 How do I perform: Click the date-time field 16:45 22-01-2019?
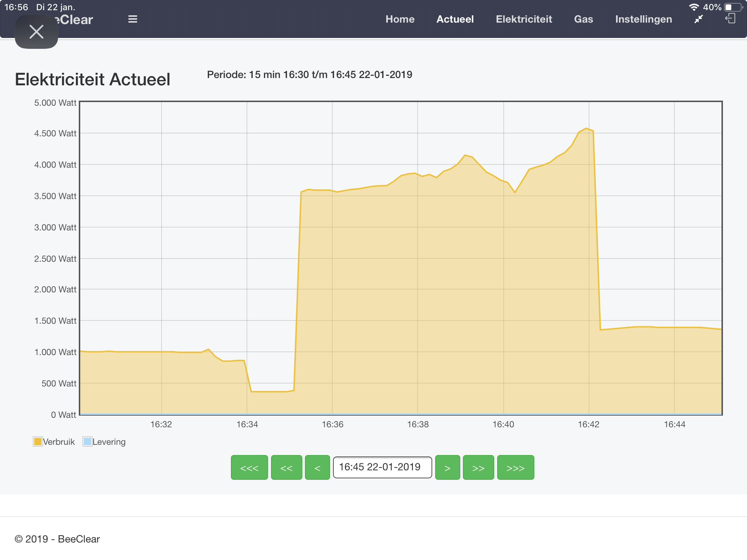(382, 467)
